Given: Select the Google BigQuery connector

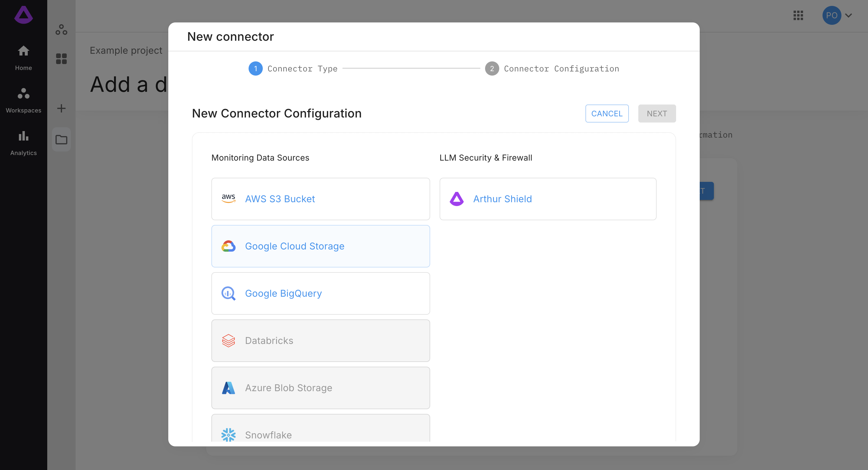Looking at the screenshot, I should (320, 293).
